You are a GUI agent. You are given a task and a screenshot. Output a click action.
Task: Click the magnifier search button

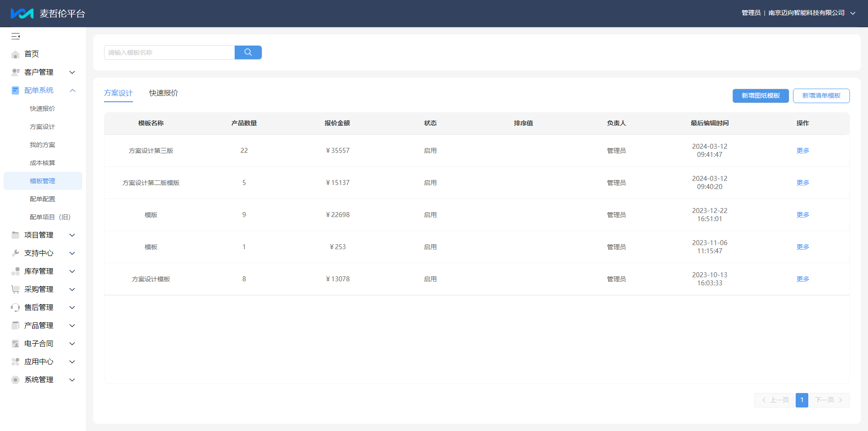(x=248, y=52)
